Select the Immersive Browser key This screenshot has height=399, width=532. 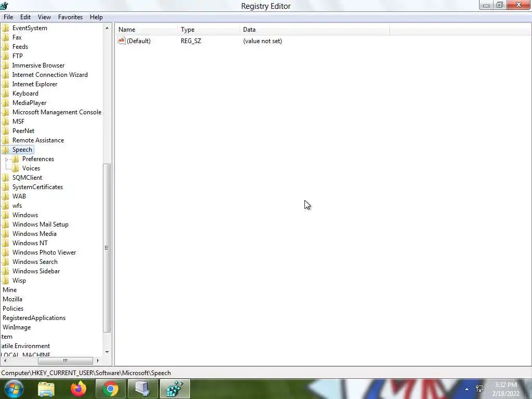coord(38,65)
